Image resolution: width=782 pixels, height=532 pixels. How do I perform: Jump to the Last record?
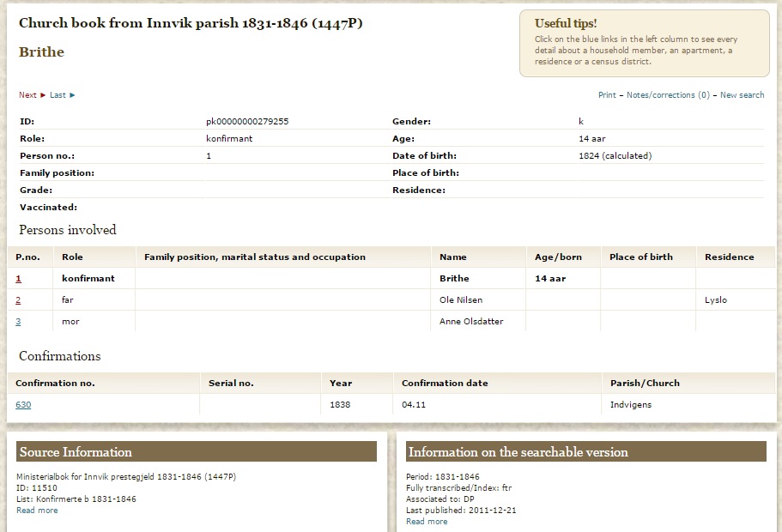58,95
